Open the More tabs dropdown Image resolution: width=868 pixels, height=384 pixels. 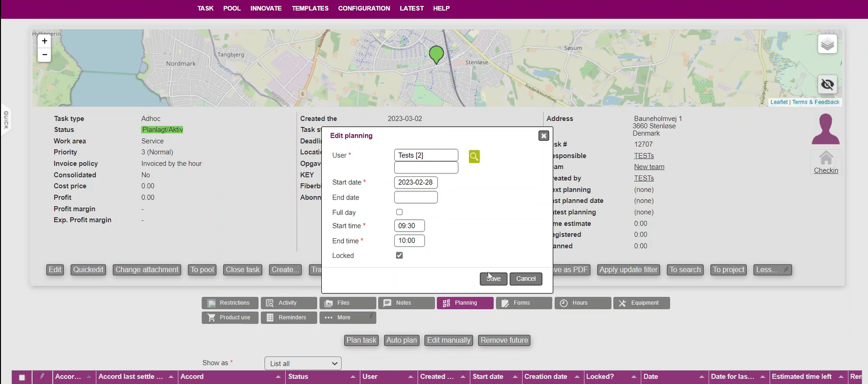pos(348,318)
